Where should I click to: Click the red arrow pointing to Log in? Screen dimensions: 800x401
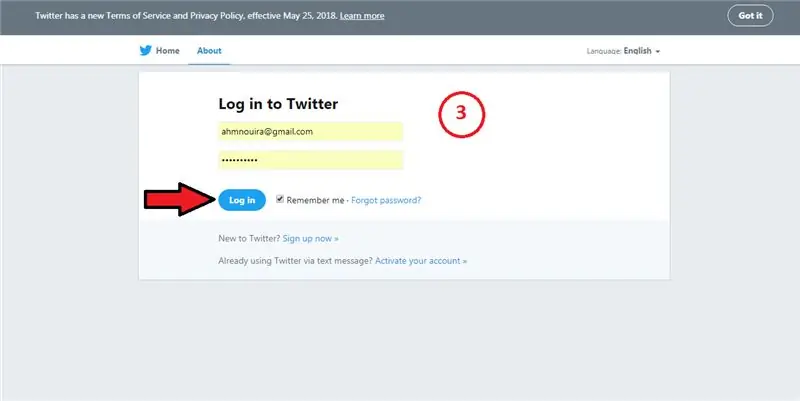click(x=179, y=199)
